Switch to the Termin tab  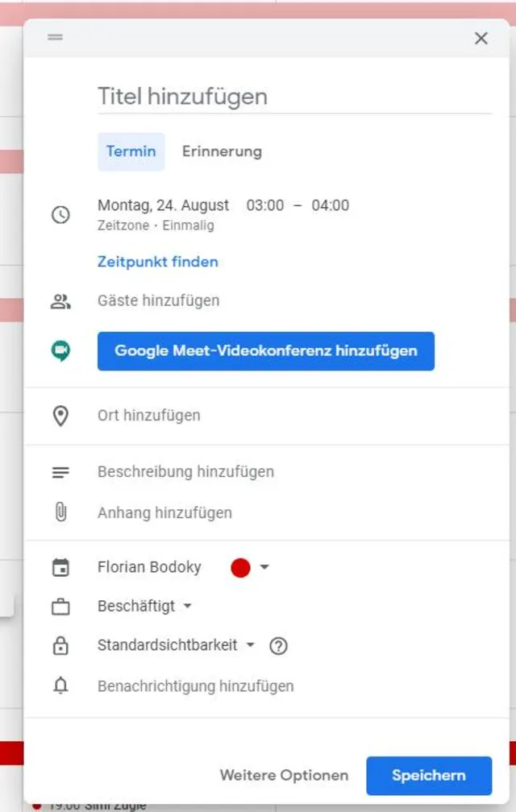131,151
